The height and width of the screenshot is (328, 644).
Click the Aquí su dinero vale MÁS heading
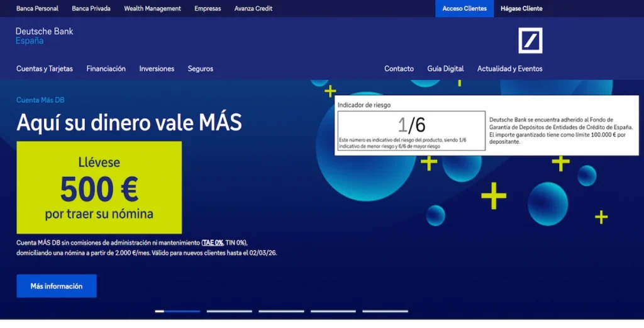129,122
